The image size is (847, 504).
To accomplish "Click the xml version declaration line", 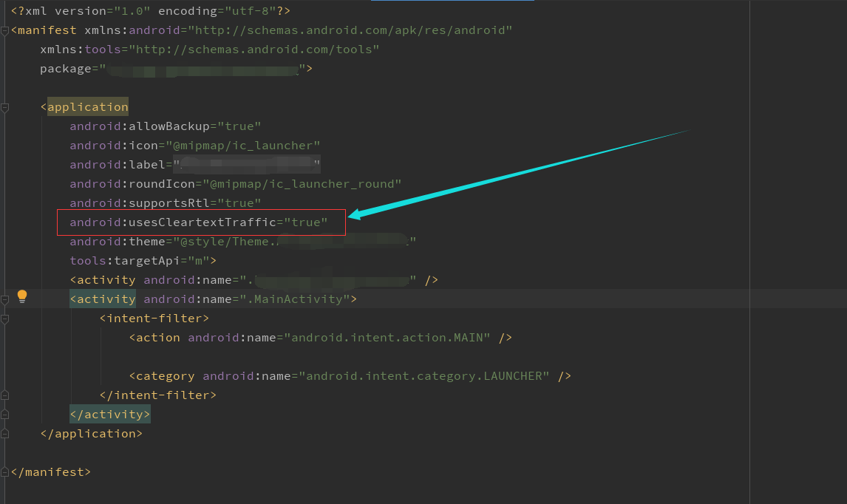I will [x=148, y=10].
